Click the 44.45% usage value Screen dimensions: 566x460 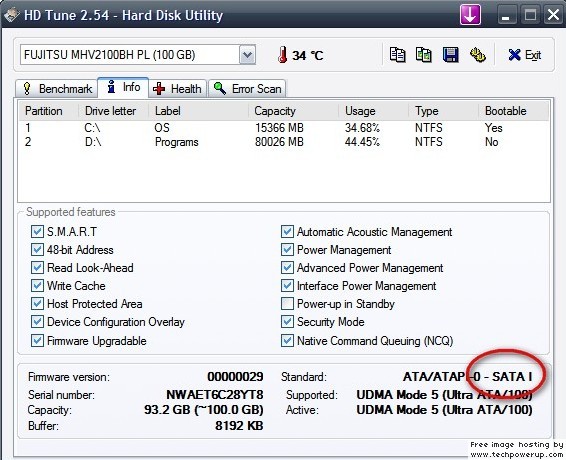[362, 142]
